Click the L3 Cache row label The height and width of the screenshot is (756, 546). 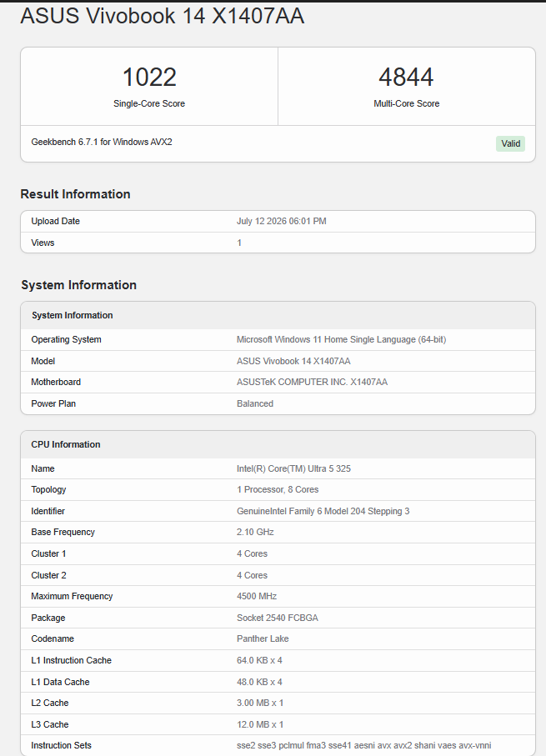50,724
